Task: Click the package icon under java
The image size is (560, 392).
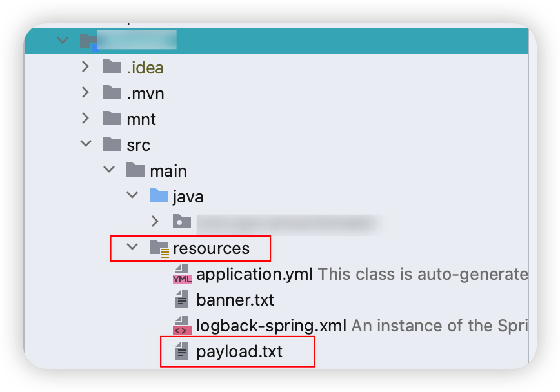Action: 182,221
